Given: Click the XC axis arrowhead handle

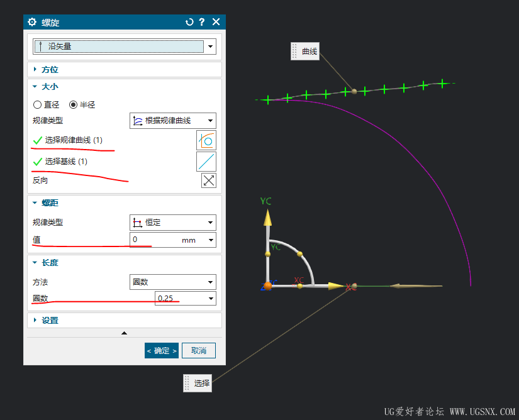Looking at the screenshot, I should coord(336,286).
